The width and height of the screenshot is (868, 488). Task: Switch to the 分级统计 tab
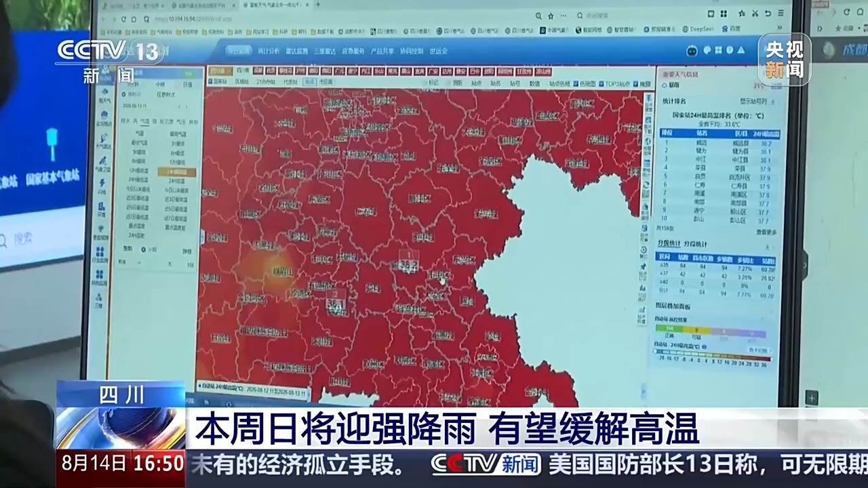coord(668,244)
